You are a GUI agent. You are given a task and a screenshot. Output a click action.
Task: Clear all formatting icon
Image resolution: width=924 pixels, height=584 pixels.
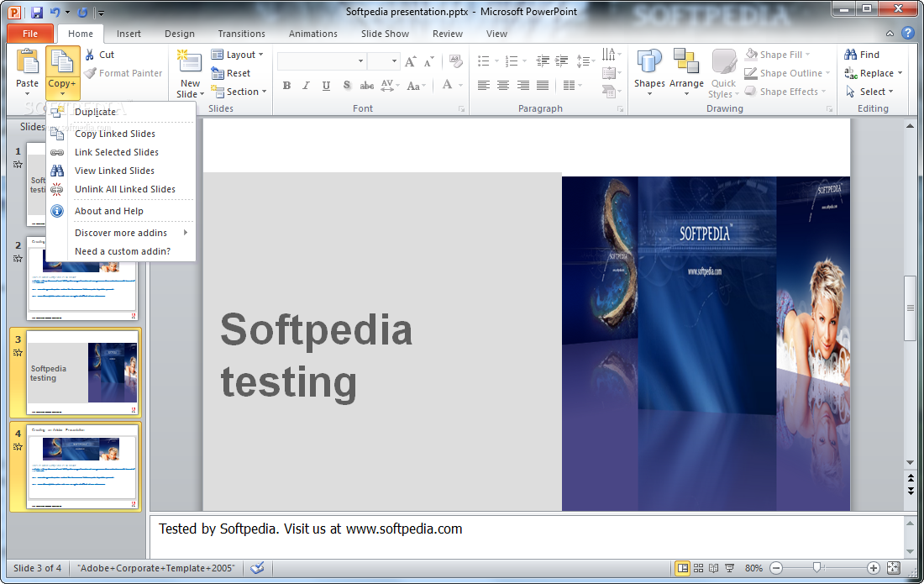455,61
